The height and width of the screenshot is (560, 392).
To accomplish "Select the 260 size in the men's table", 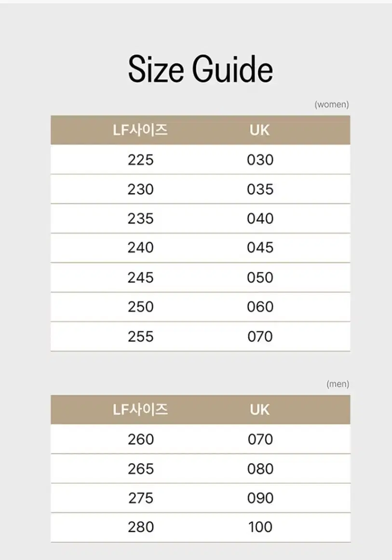I will pyautogui.click(x=141, y=440).
